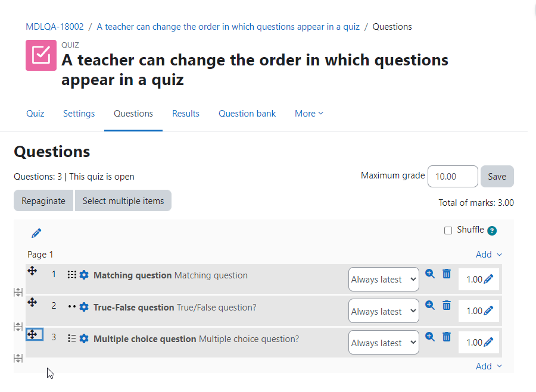Delete the Multiple choice question
Image resolution: width=536 pixels, height=392 pixels.
click(x=447, y=337)
